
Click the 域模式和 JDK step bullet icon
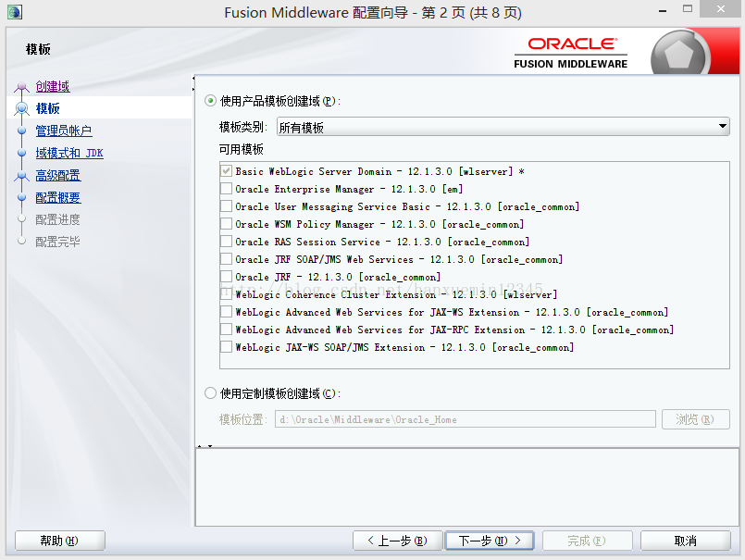coord(21,153)
